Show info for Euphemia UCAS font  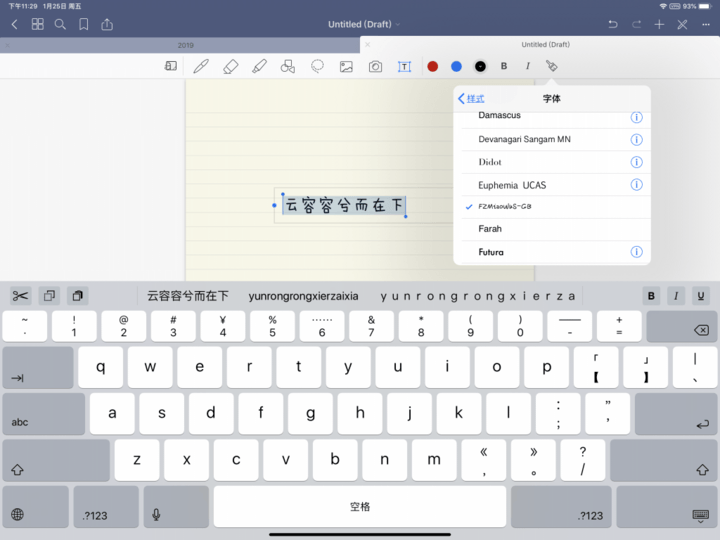click(x=636, y=185)
